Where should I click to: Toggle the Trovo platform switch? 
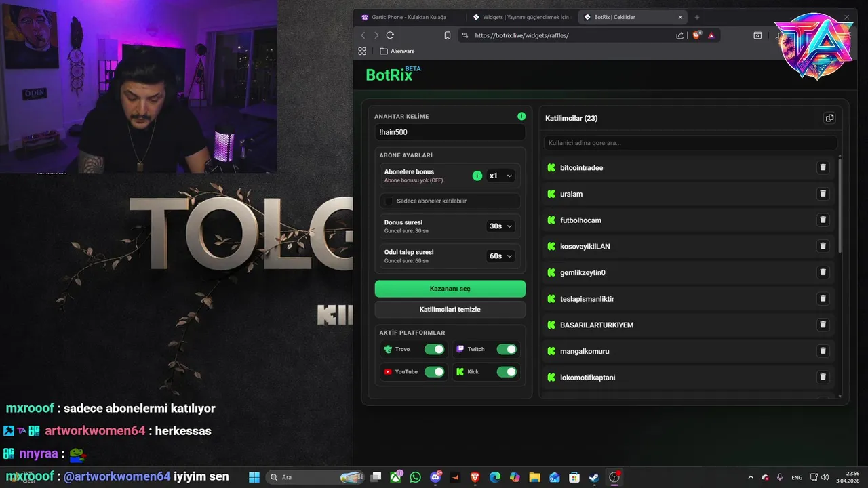click(x=434, y=349)
